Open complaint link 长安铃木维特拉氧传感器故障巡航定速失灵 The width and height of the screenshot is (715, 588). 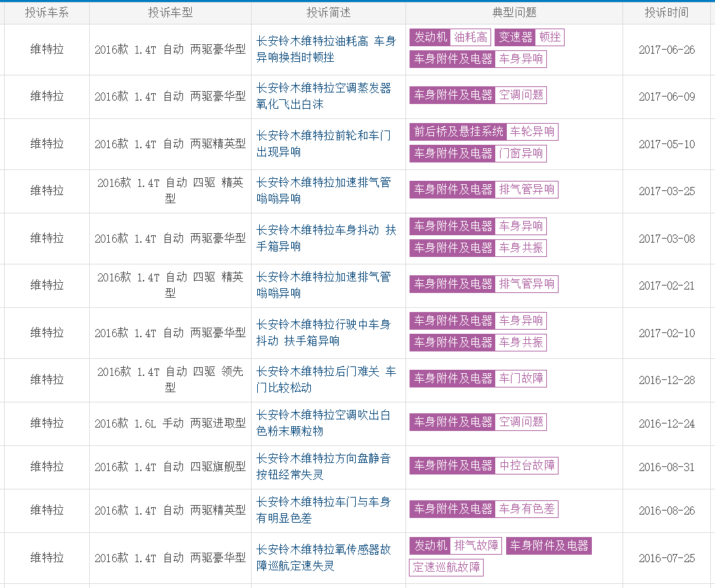coord(324,557)
